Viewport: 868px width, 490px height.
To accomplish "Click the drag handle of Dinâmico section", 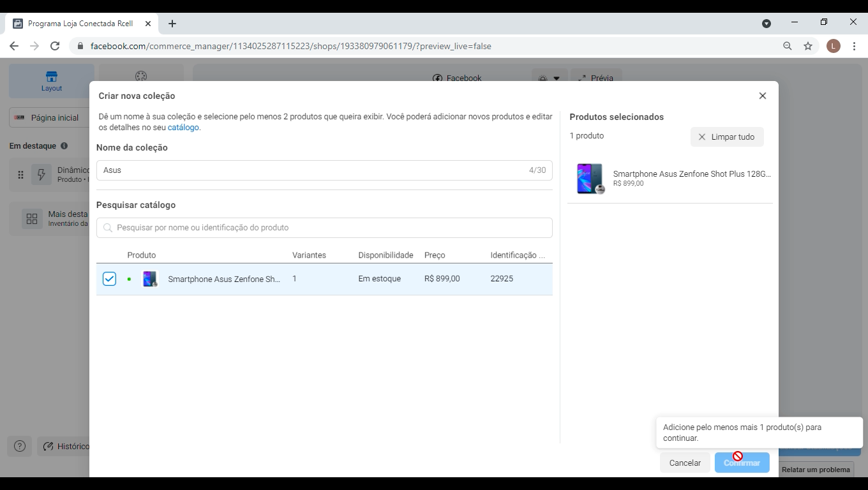I will (20, 175).
